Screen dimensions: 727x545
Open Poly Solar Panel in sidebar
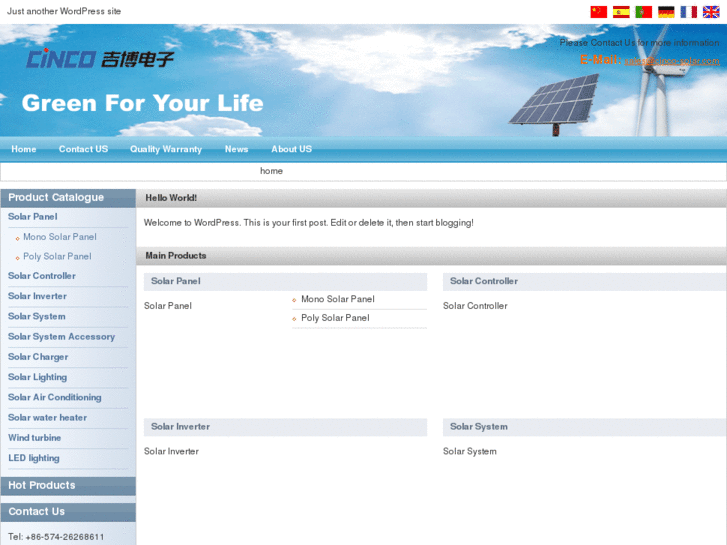click(x=57, y=256)
